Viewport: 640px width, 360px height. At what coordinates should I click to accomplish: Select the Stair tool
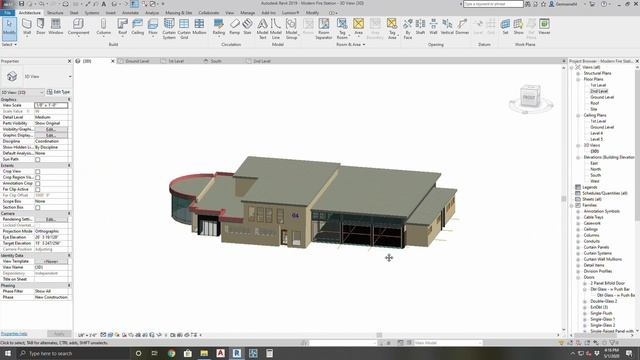point(247,27)
